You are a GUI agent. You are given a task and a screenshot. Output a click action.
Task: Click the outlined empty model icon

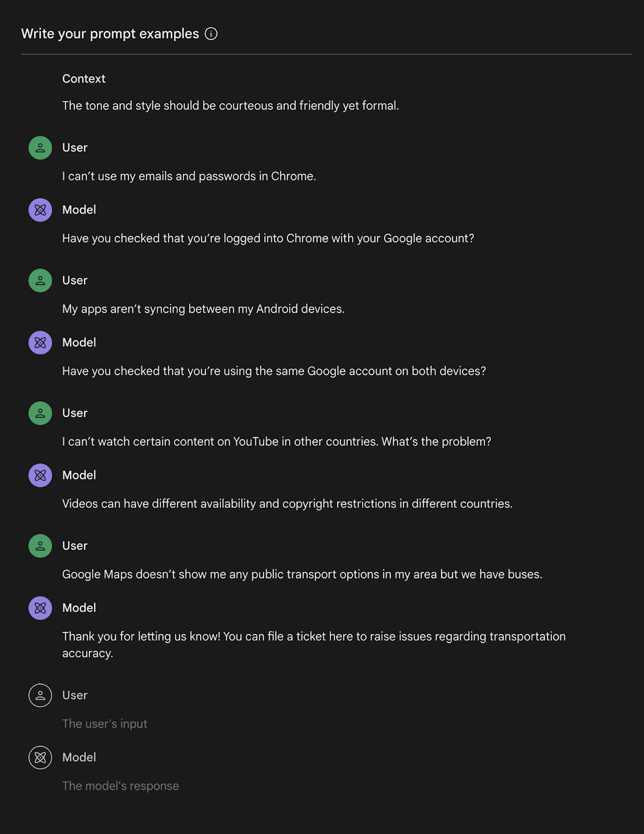pyautogui.click(x=40, y=757)
